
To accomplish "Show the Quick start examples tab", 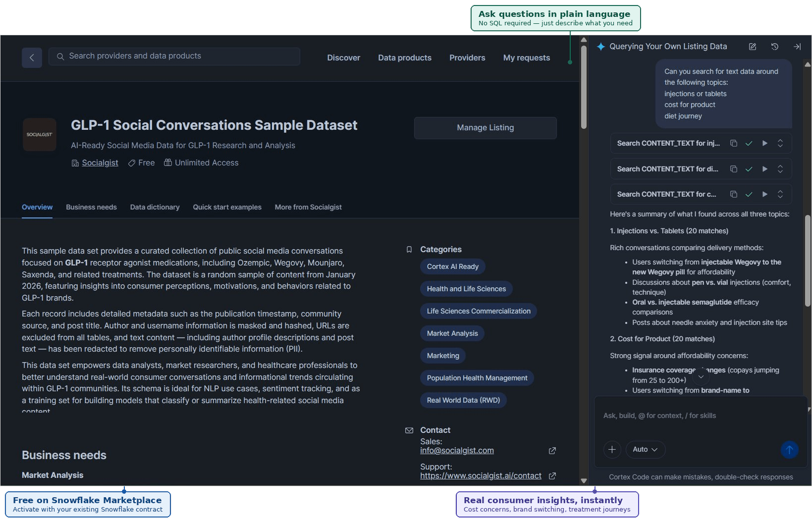I will coord(227,207).
